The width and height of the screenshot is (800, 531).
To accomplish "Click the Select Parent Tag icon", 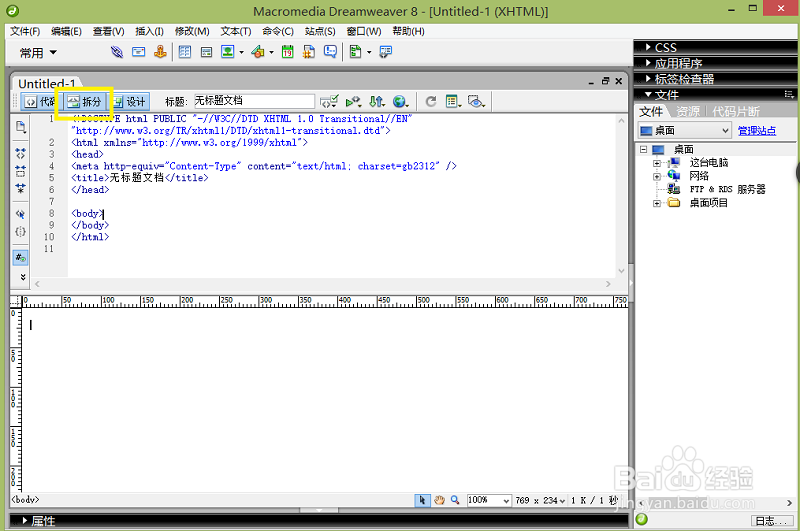I will (x=20, y=214).
